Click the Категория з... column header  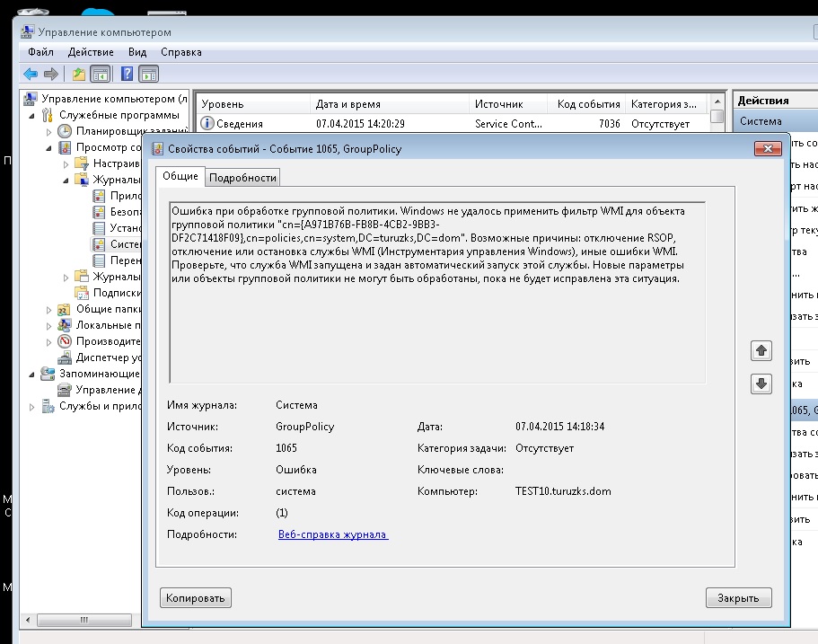click(x=666, y=104)
